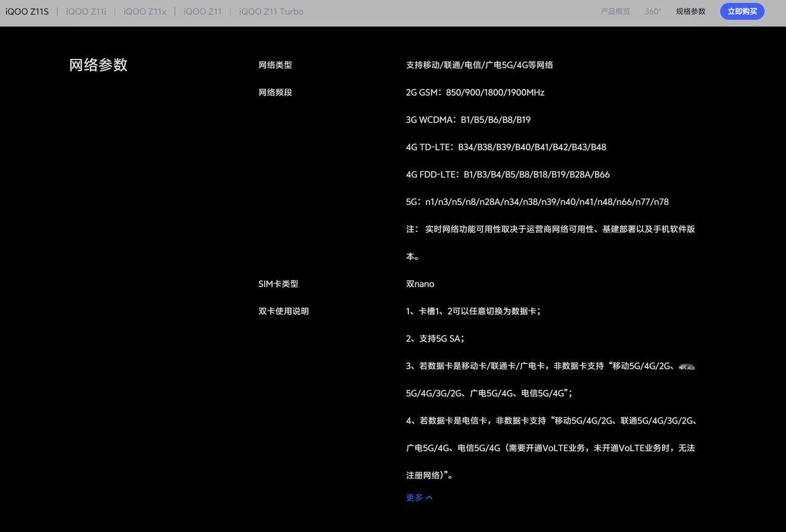The height and width of the screenshot is (532, 786).
Task: Go to the iQOO Z11 tab
Action: click(x=203, y=12)
